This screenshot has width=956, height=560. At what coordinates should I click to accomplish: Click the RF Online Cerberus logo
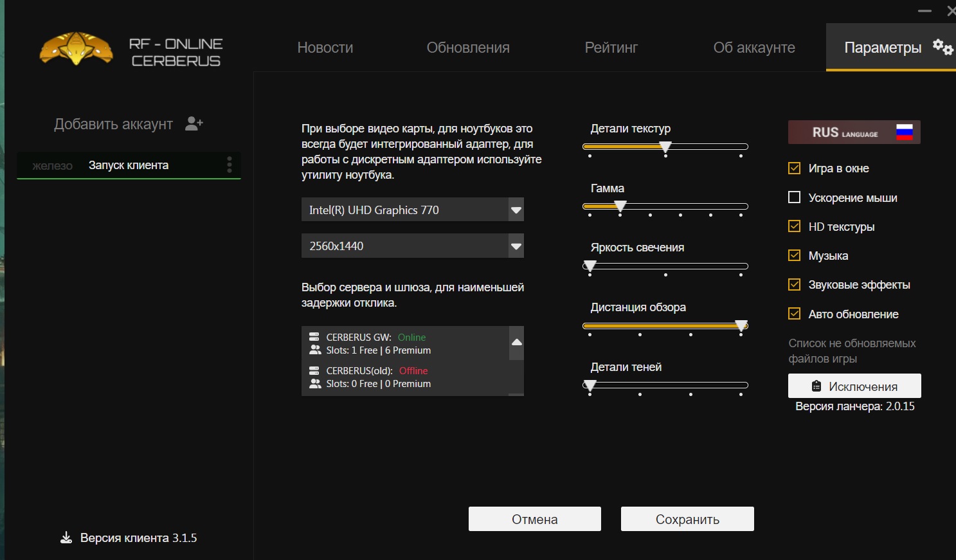[77, 49]
